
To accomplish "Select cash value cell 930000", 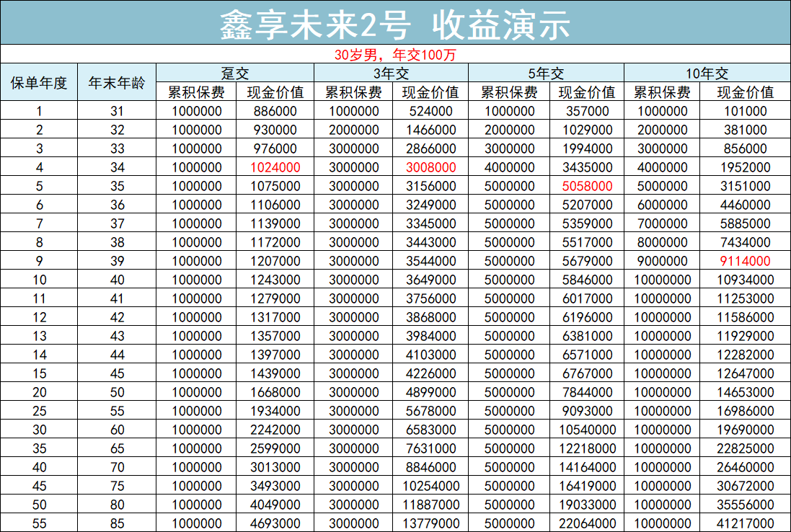I will 275,130.
